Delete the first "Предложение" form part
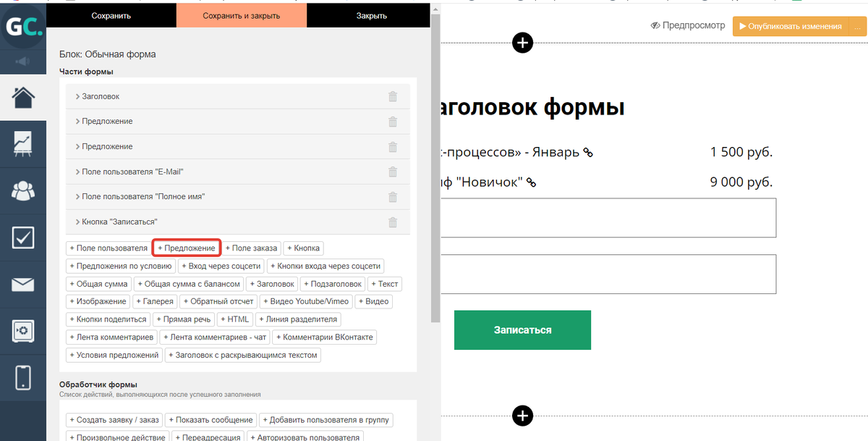The image size is (868, 441). (393, 122)
